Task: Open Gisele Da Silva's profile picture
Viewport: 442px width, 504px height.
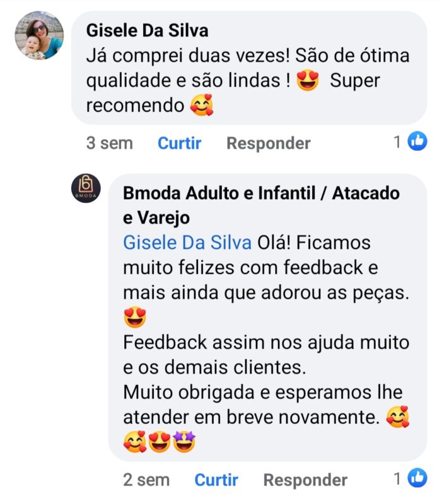Action: point(39,35)
